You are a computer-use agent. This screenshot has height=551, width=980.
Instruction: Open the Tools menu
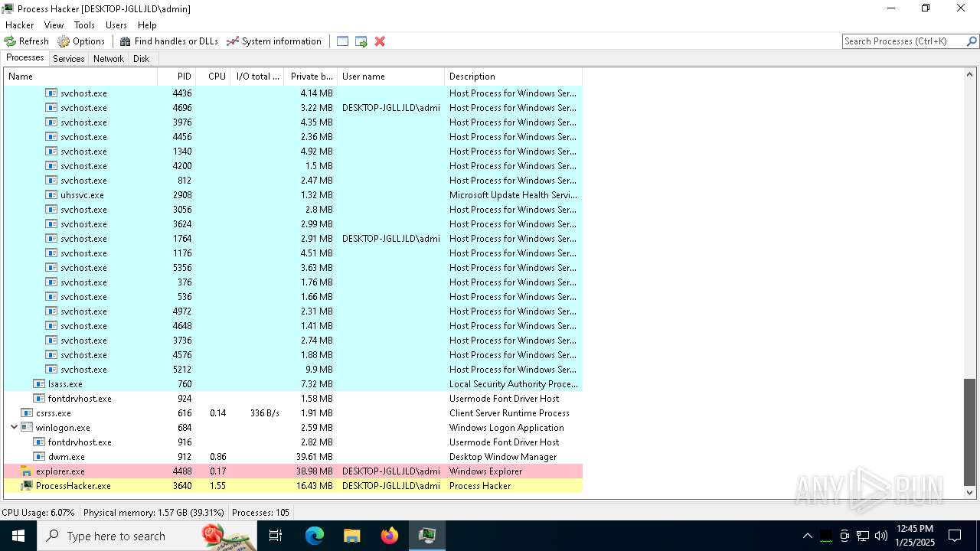pos(84,25)
